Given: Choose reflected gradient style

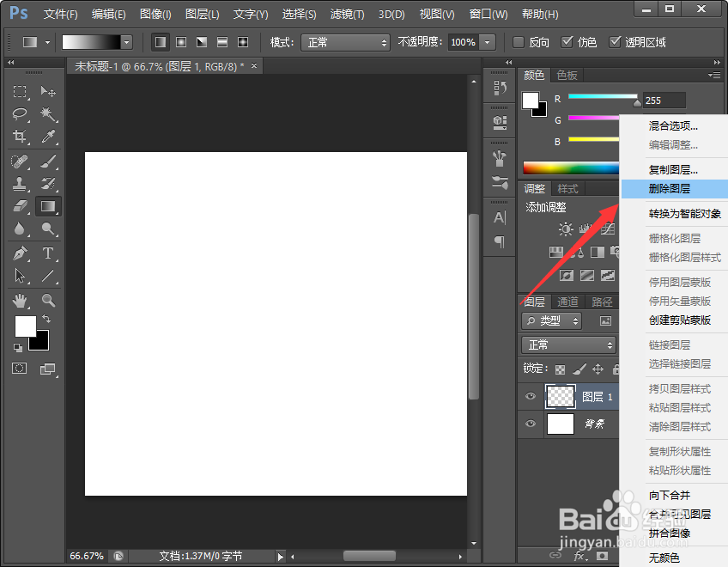Looking at the screenshot, I should [x=222, y=42].
